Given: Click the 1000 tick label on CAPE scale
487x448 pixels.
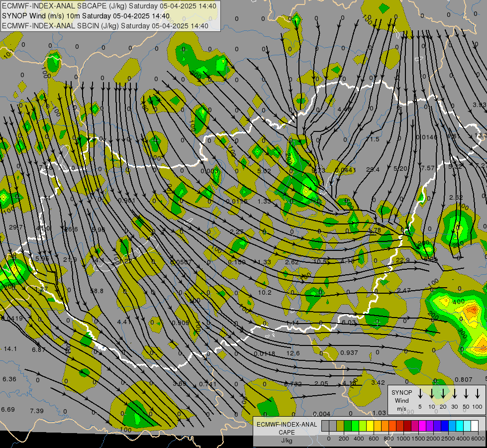Looking at the screenshot, I should click(x=403, y=439).
